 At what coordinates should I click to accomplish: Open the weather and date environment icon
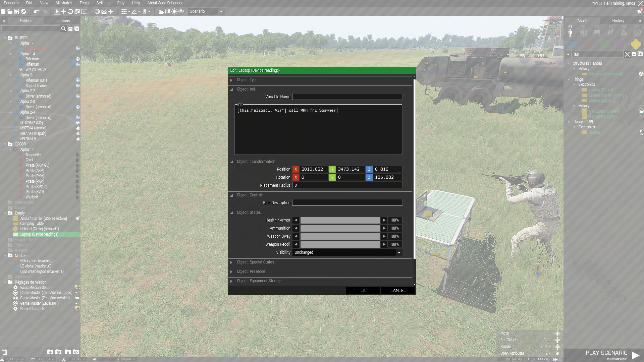161,11
